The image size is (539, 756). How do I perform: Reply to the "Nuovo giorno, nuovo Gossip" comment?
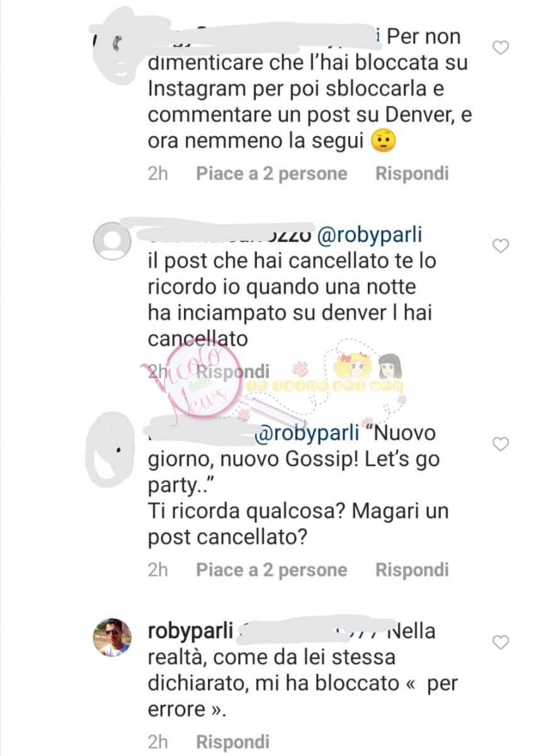coord(412,570)
